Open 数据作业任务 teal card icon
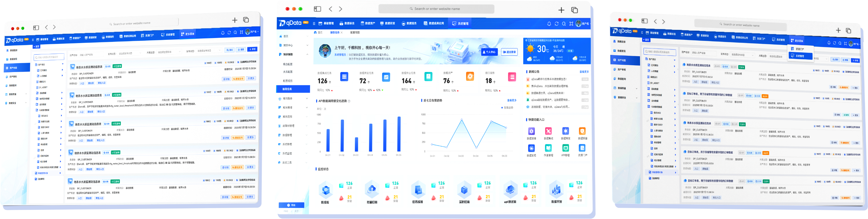 click(x=428, y=77)
